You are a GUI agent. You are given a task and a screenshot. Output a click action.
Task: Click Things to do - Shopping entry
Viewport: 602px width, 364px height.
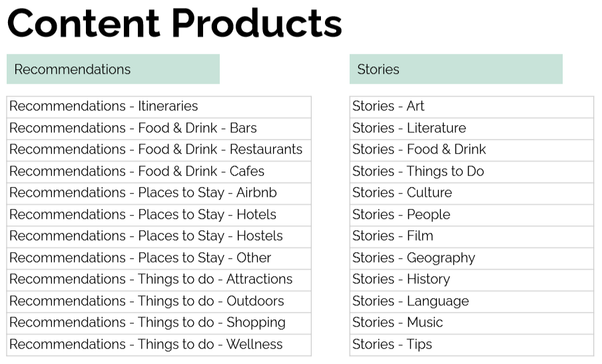click(158, 323)
